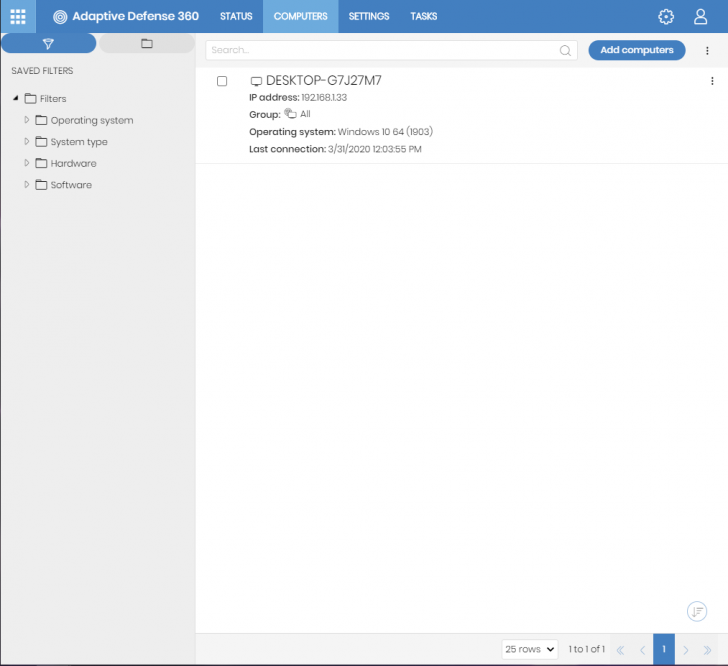Select the System type tree label
This screenshot has width=728, height=666.
(x=79, y=142)
